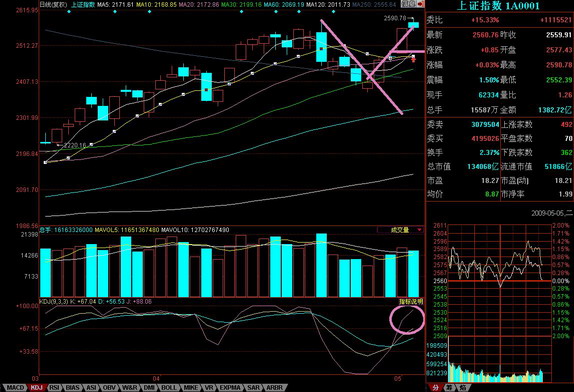Click the latest cyan candlestick near 2590.78
This screenshot has width=574, height=392.
click(x=414, y=25)
